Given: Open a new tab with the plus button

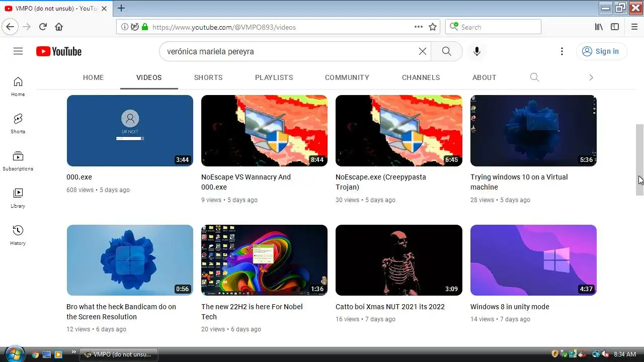Looking at the screenshot, I should pyautogui.click(x=121, y=8).
